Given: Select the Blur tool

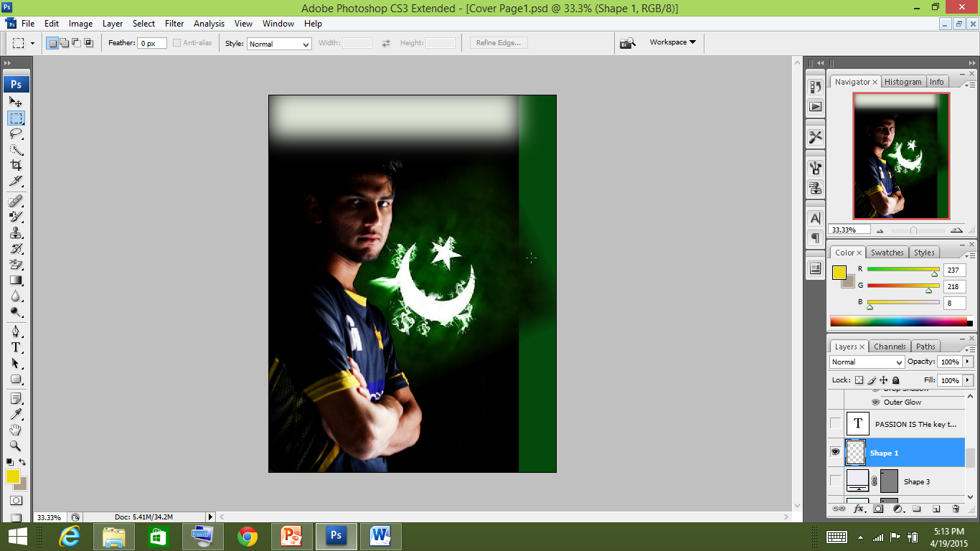Looking at the screenshot, I should click(16, 296).
